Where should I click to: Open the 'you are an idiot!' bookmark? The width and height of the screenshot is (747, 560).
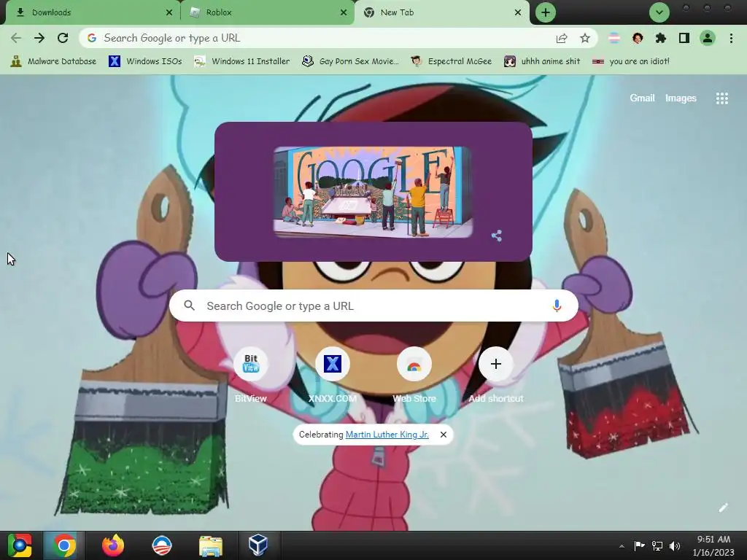[x=631, y=61]
